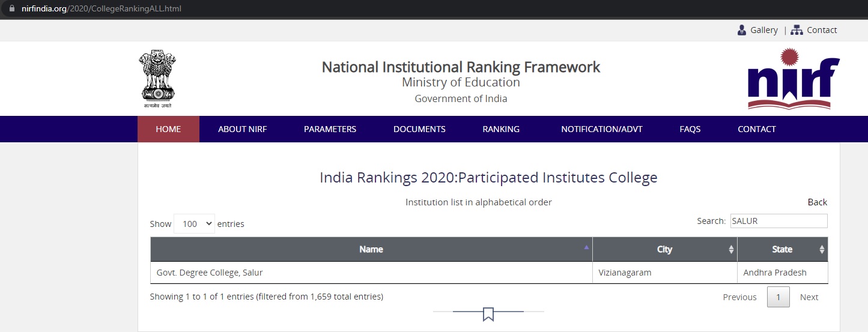Viewport: 868px width, 332px height.
Task: Click the Name column header
Action: pos(371,249)
